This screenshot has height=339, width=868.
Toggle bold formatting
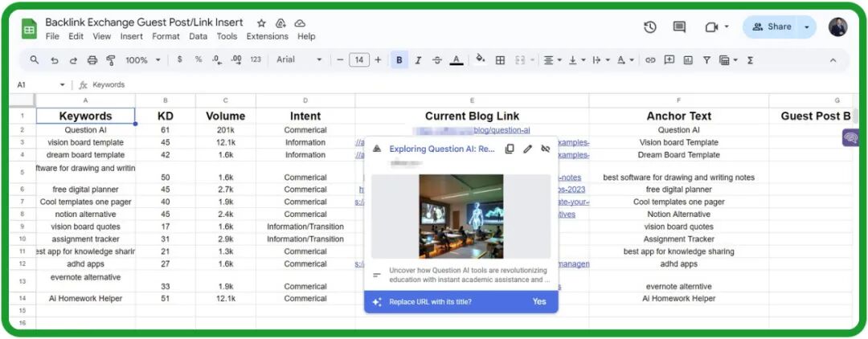pyautogui.click(x=399, y=60)
